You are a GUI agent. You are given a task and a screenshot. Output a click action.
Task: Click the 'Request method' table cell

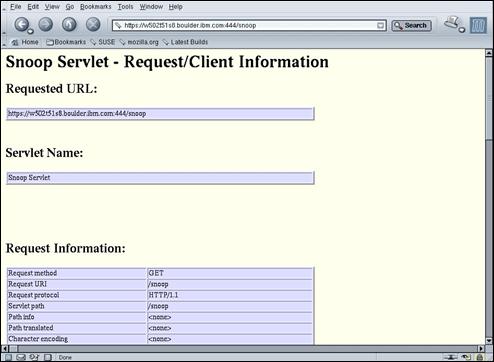(x=77, y=273)
